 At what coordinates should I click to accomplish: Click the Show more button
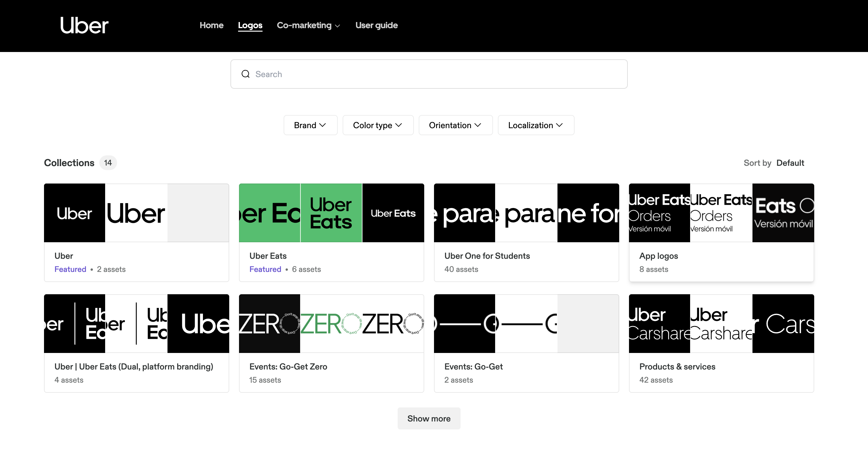pyautogui.click(x=428, y=418)
